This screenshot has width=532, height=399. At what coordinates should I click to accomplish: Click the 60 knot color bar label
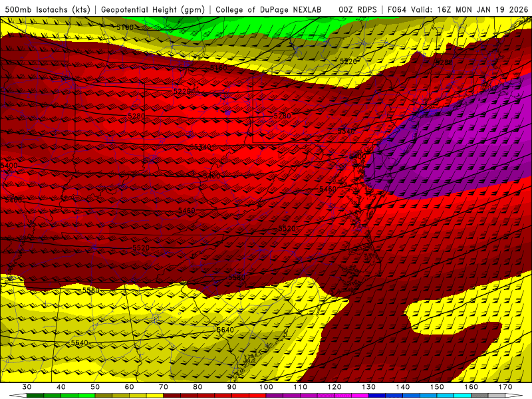point(129,387)
